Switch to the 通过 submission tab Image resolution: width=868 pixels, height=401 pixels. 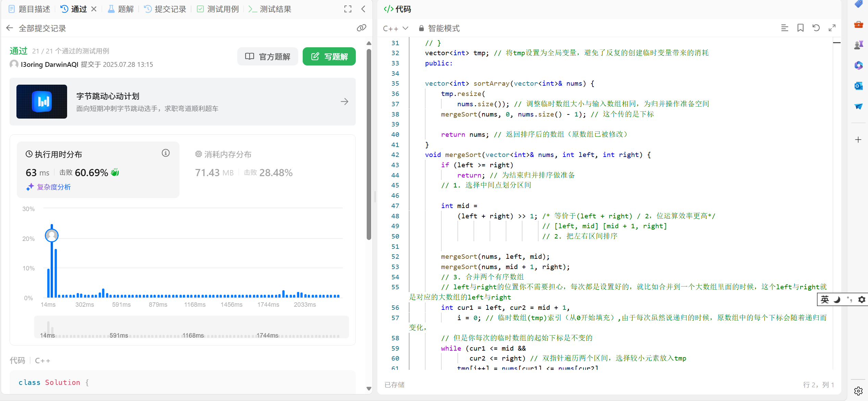click(74, 9)
